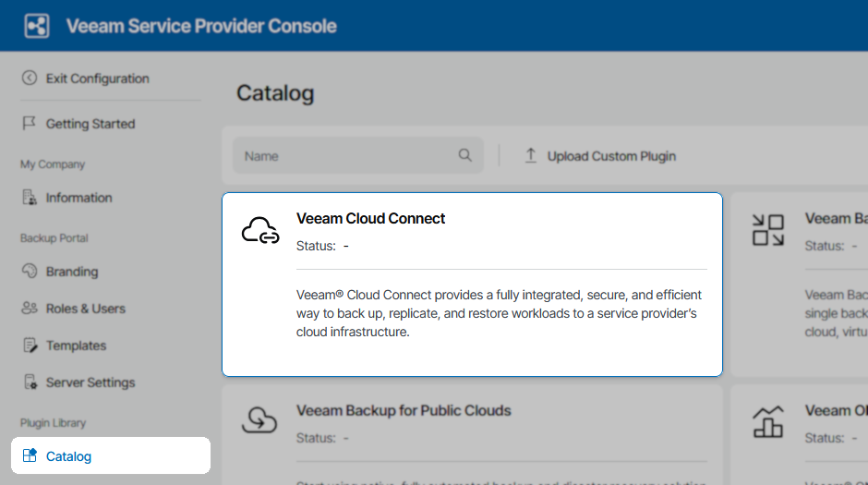
Task: Click the Roles & Users people icon
Action: 30,308
